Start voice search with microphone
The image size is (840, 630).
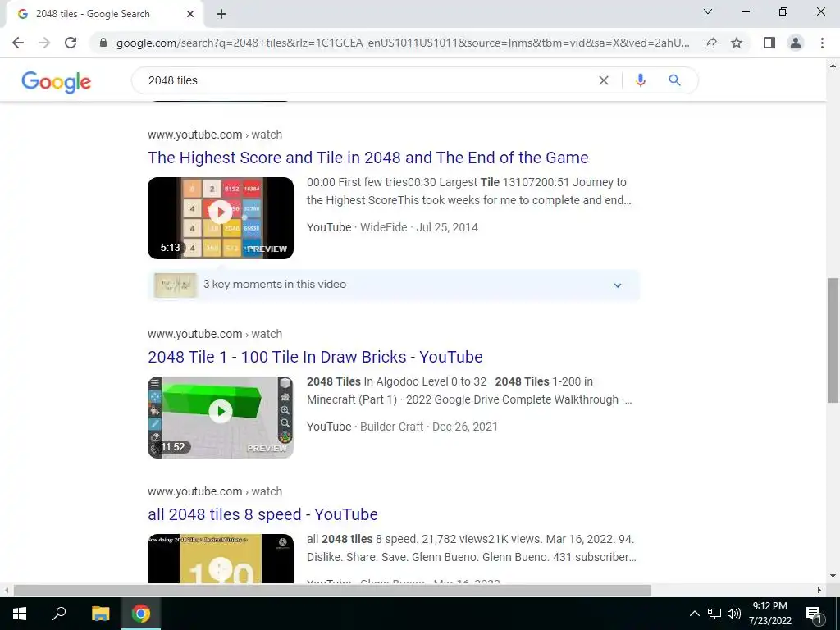pos(640,80)
